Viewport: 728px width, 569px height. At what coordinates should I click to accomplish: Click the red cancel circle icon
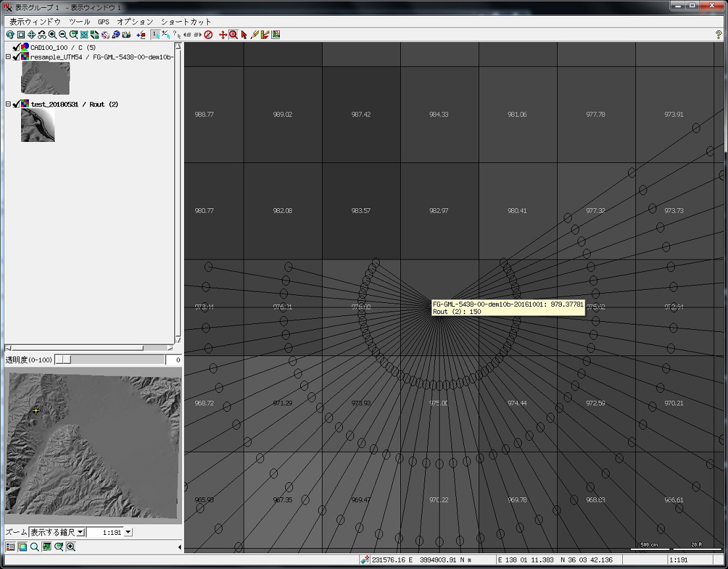coord(208,34)
